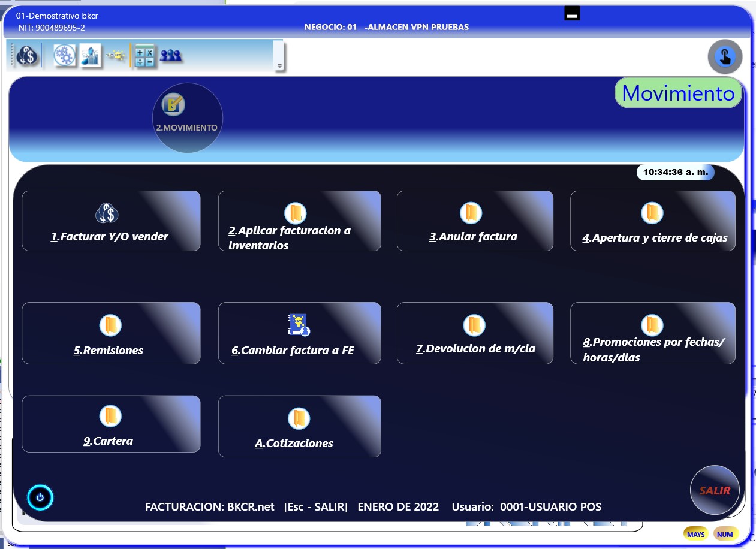Open the gears settings toolbar icon

coord(65,56)
